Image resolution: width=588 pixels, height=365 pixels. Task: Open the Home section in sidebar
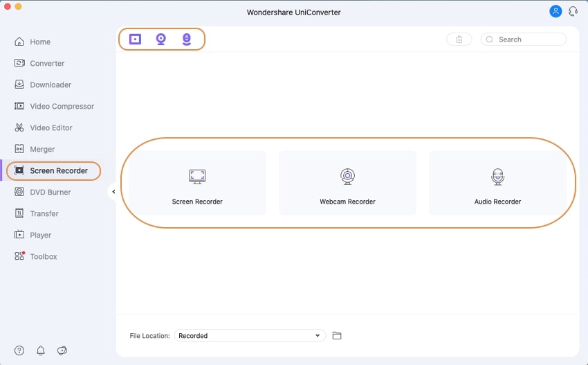tap(33, 42)
